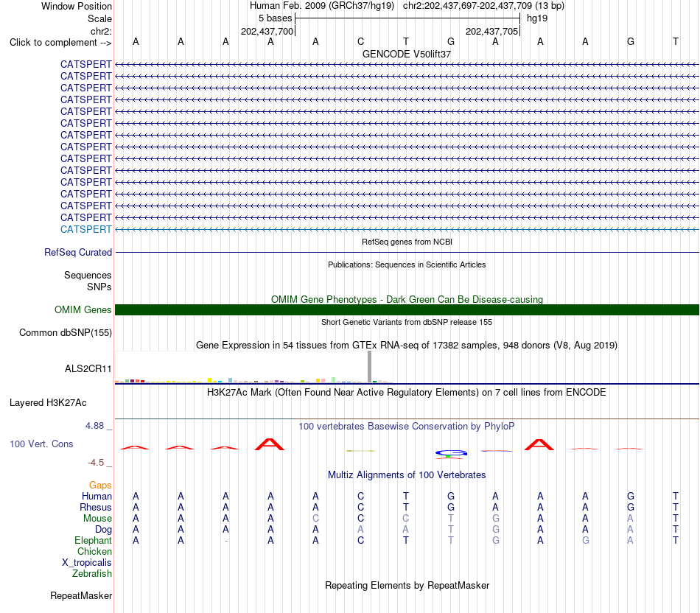This screenshot has height=613, width=700.
Task: Click the '5 bases' scale bar label
Action: tap(275, 18)
